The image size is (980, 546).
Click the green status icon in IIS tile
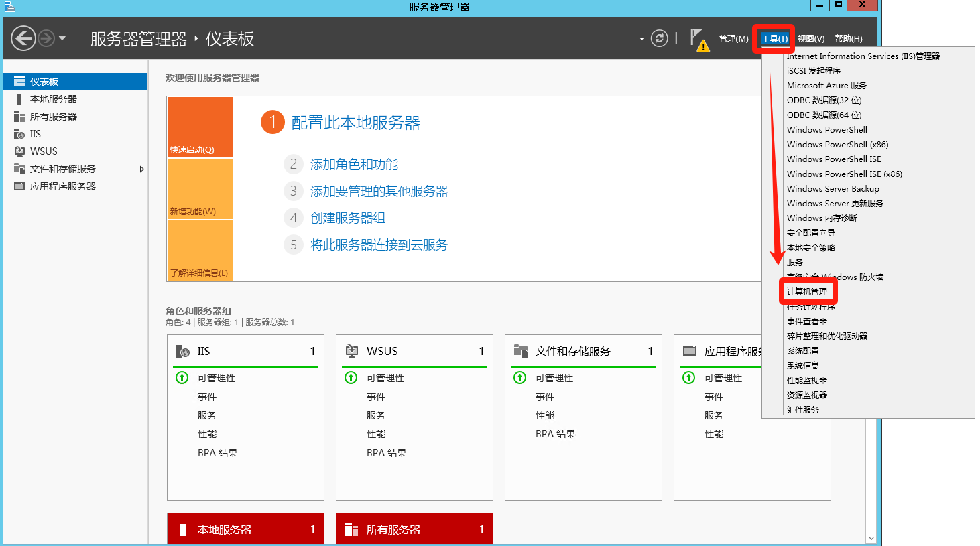pos(182,378)
